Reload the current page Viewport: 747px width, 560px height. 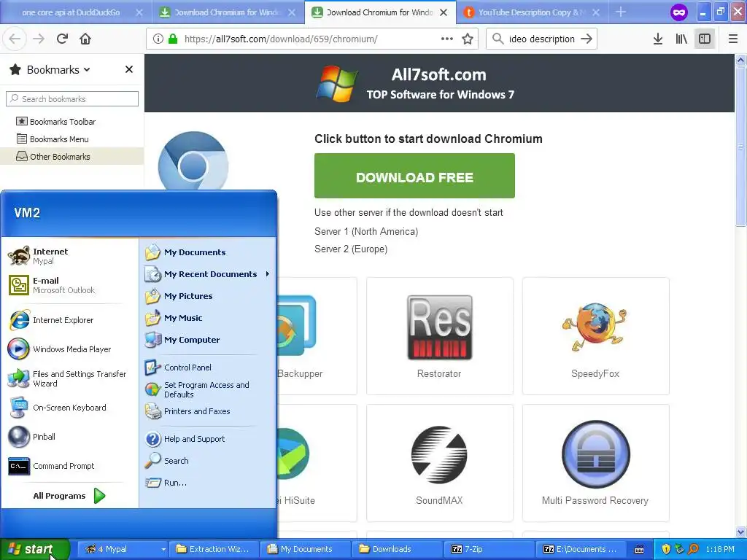(62, 39)
